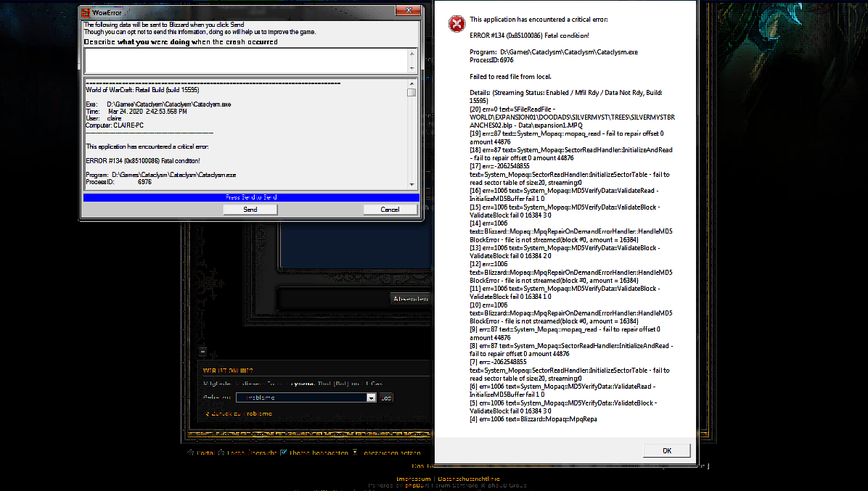Click OK on the critical error dialog

click(x=667, y=450)
